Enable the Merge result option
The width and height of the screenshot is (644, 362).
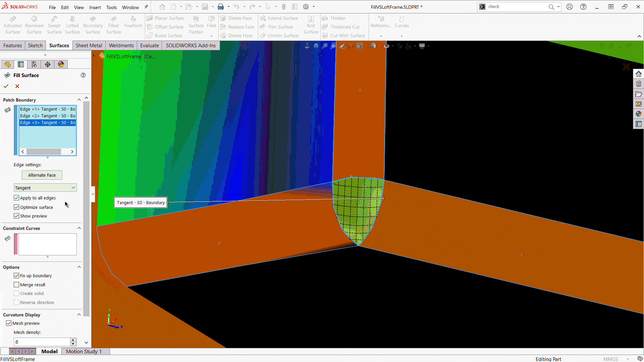pos(16,285)
